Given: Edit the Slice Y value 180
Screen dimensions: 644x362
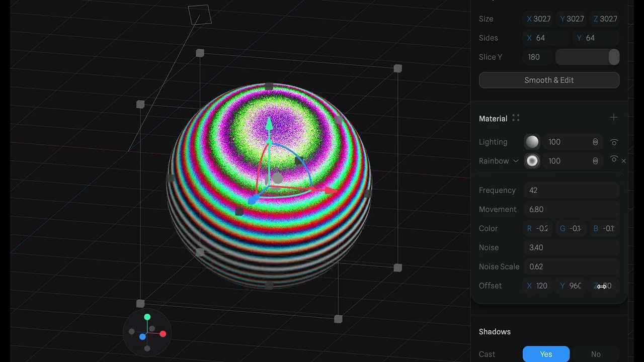Looking at the screenshot, I should coord(537,57).
